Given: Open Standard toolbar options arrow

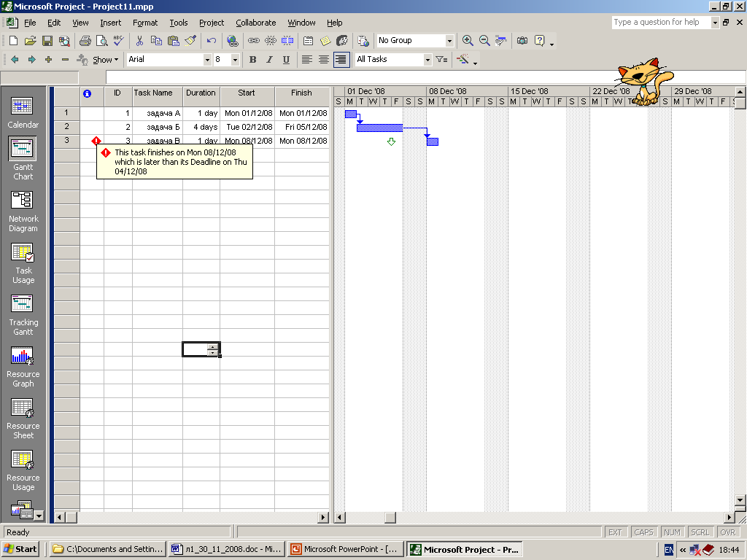Looking at the screenshot, I should click(551, 44).
